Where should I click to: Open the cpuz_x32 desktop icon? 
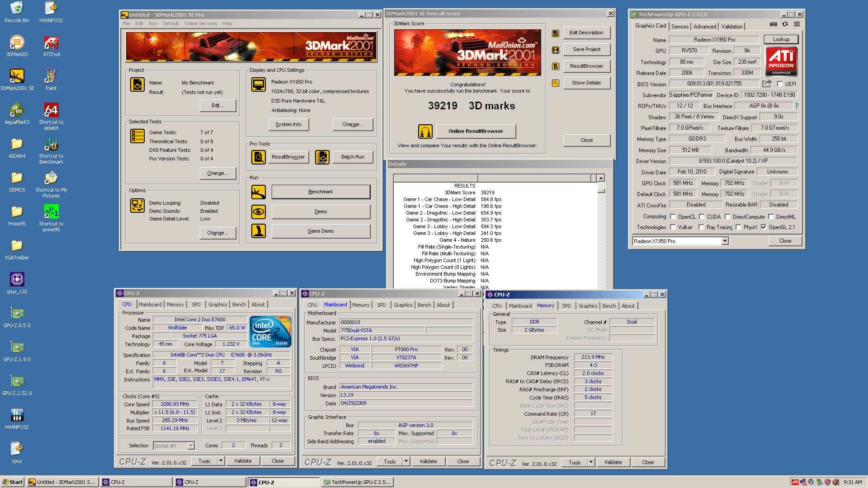[x=17, y=283]
